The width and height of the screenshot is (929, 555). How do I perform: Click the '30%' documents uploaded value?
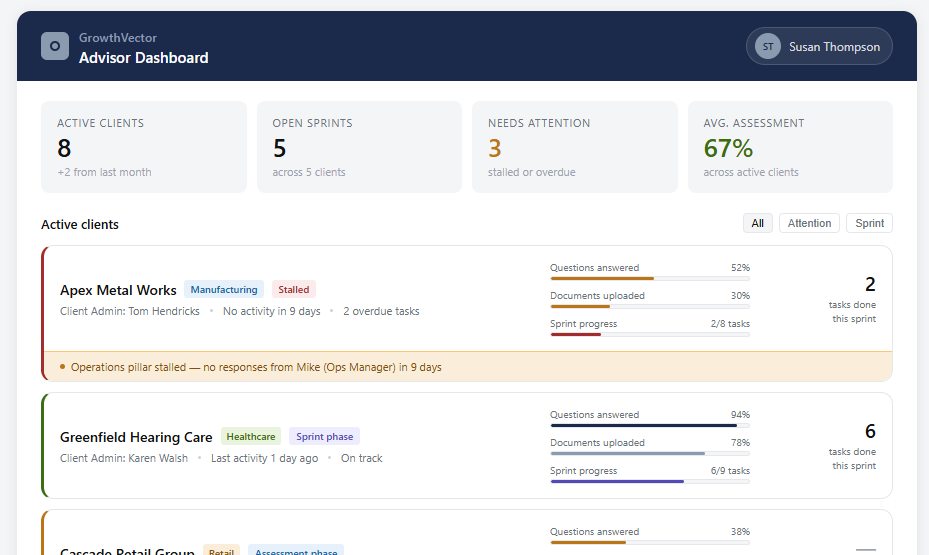pos(740,296)
